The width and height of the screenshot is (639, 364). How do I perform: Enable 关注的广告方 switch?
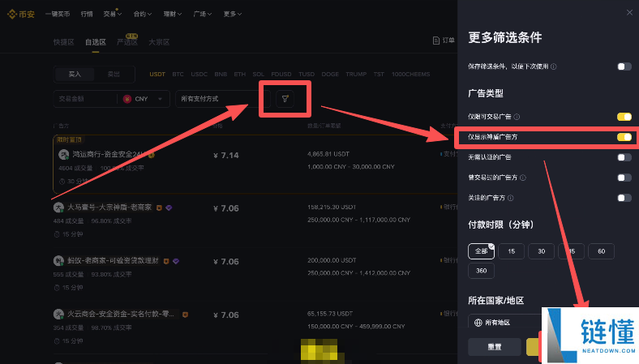pyautogui.click(x=624, y=198)
